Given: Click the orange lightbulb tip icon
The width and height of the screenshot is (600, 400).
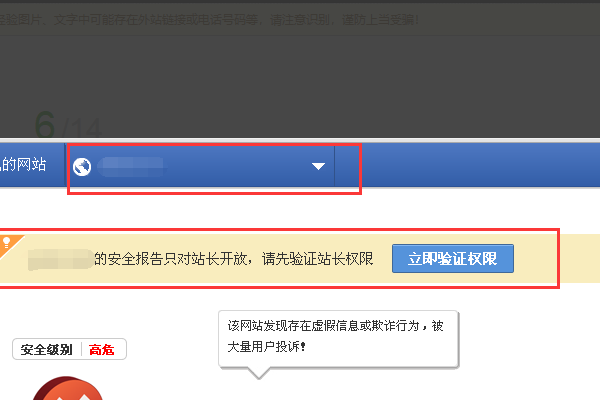Looking at the screenshot, I should pos(8,244).
